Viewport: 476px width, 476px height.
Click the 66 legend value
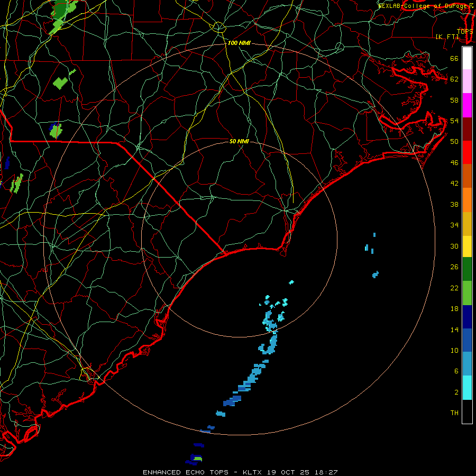pos(454,58)
